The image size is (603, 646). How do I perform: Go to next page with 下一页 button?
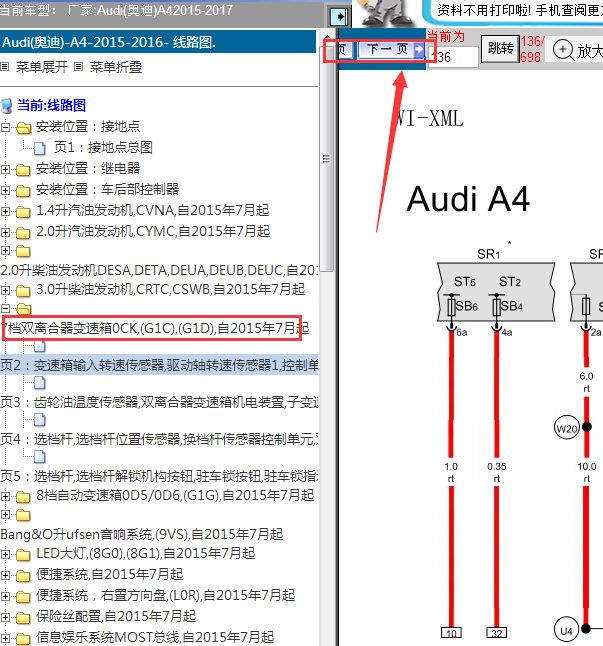[x=391, y=50]
